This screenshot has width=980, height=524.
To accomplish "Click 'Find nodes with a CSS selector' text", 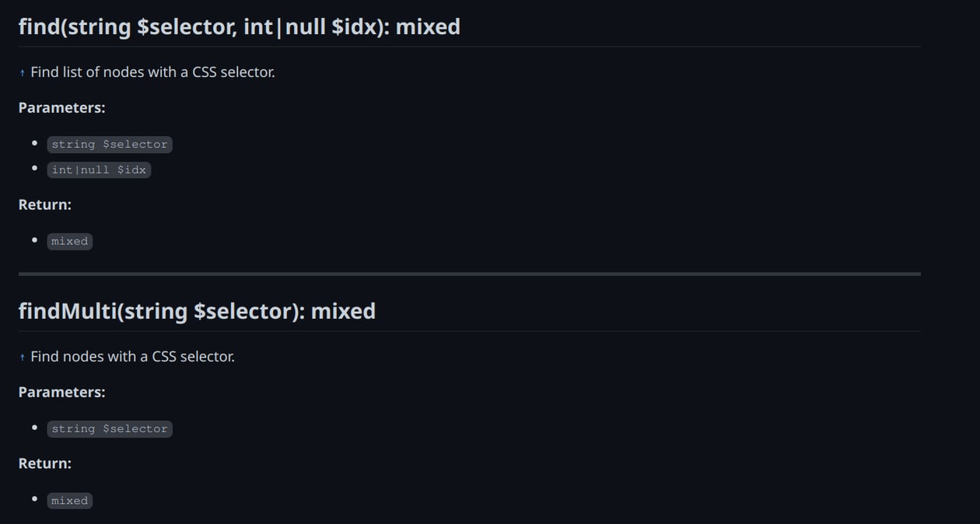I will pyautogui.click(x=132, y=357).
